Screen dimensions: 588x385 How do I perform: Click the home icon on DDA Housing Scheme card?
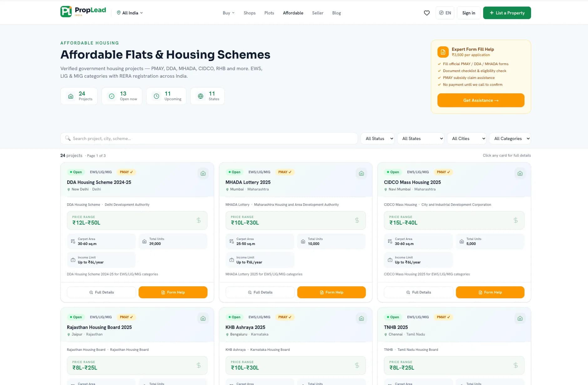tap(203, 173)
